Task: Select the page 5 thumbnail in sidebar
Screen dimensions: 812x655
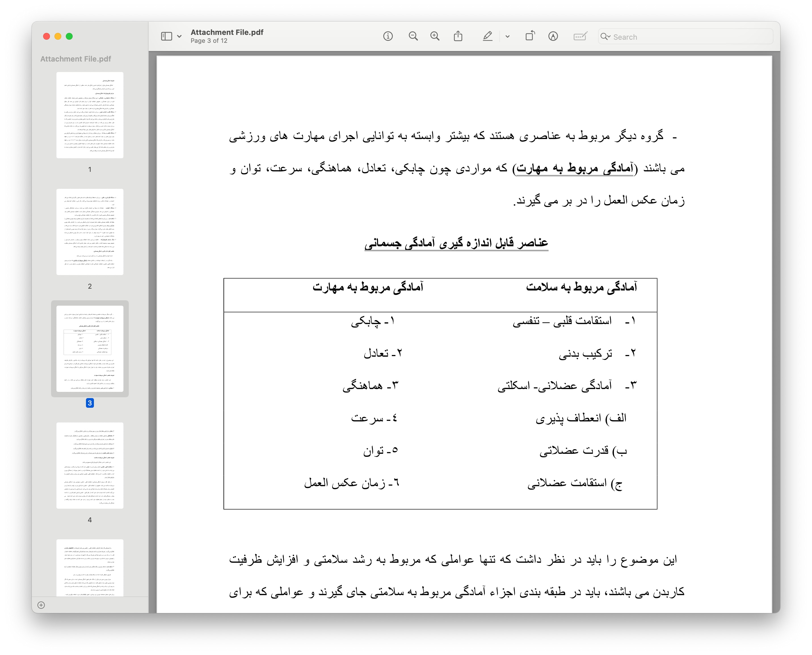Action: (x=90, y=567)
